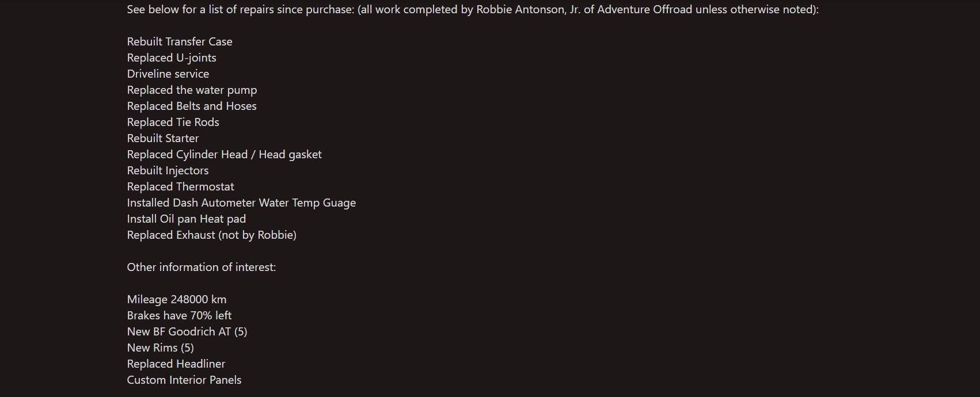980x397 pixels.
Task: Click "Brakes have 70% left" line
Action: click(x=180, y=315)
